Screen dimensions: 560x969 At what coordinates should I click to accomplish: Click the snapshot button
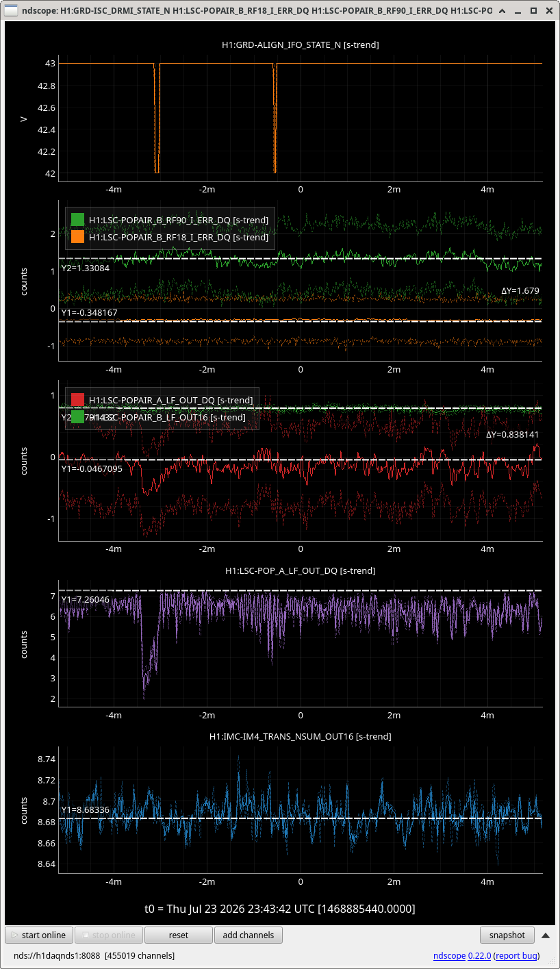pos(507,935)
